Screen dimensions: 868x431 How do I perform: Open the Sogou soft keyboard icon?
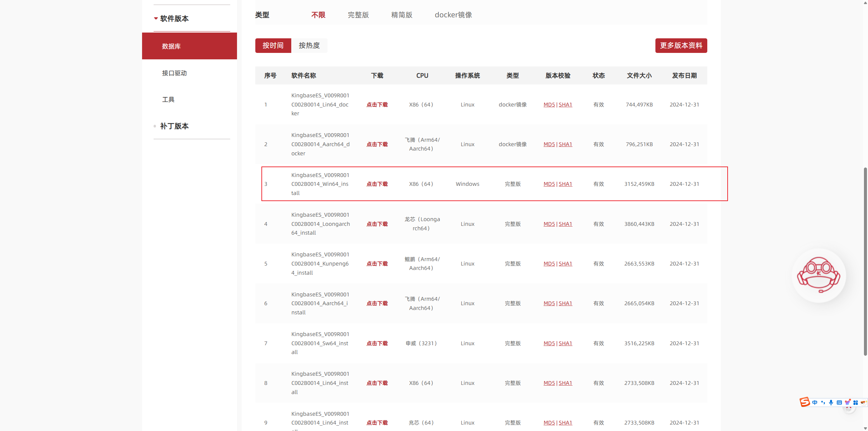tap(839, 403)
